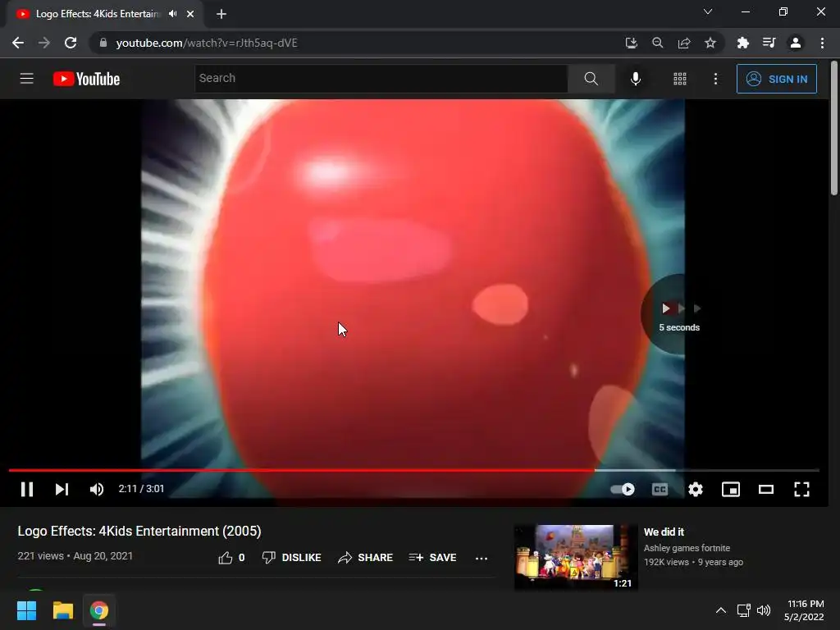Open the Chrome profile icon

pyautogui.click(x=796, y=43)
